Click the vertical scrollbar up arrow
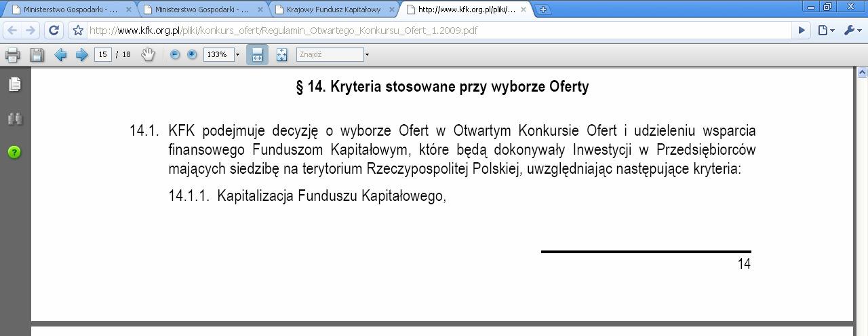 863,72
